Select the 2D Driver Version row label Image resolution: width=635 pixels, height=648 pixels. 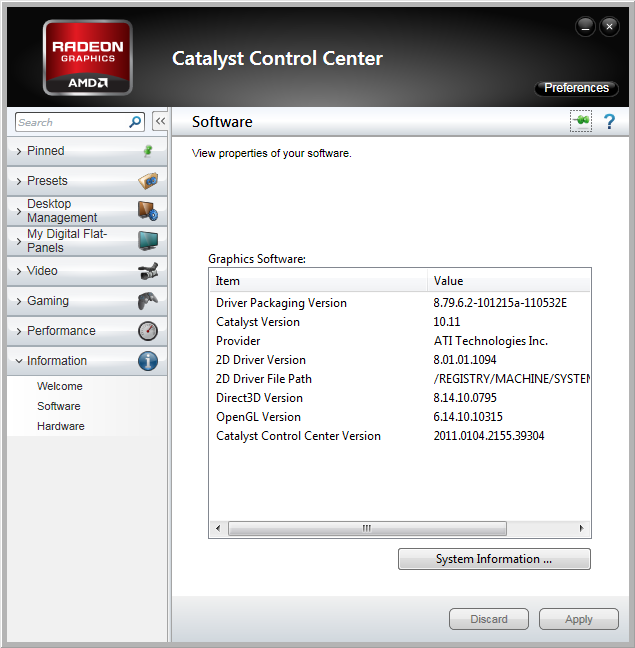tap(261, 360)
